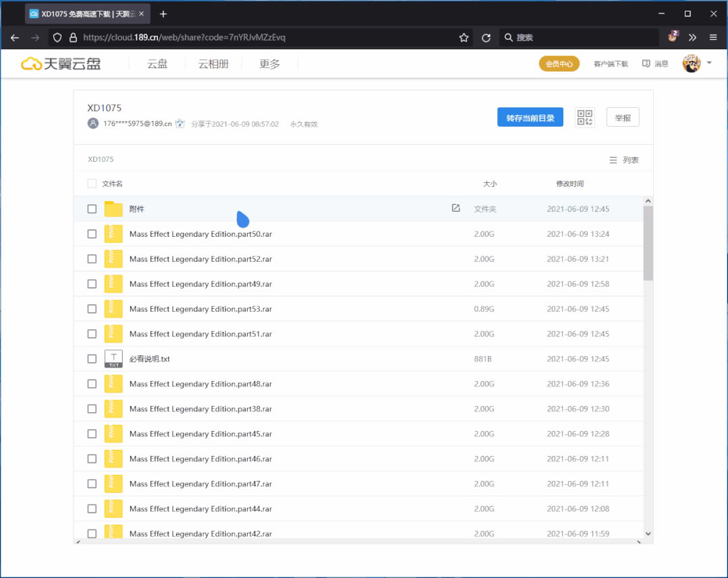Click the 附件 folder icon
This screenshot has height=578, width=728.
click(113, 209)
